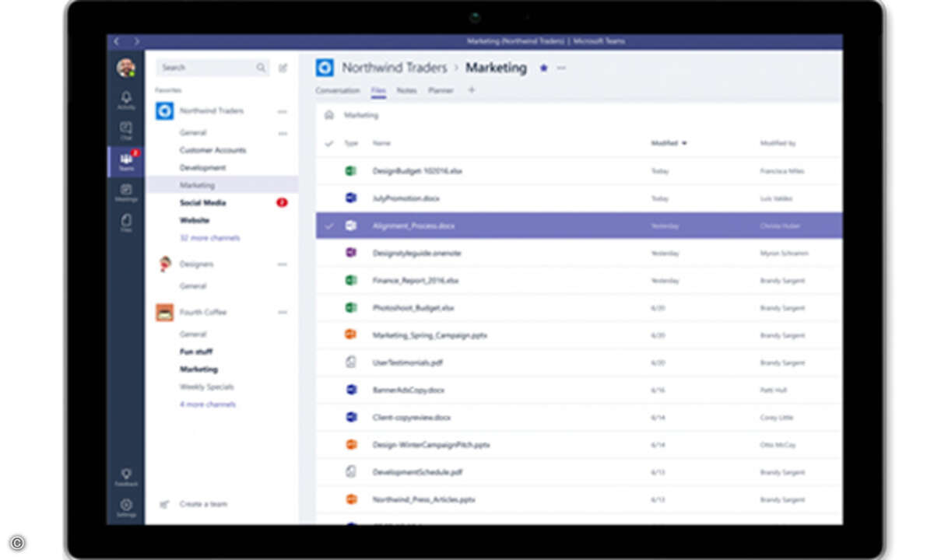Click the Northwind Traders team icon in sidebar
This screenshot has height=560, width=934.
click(164, 111)
